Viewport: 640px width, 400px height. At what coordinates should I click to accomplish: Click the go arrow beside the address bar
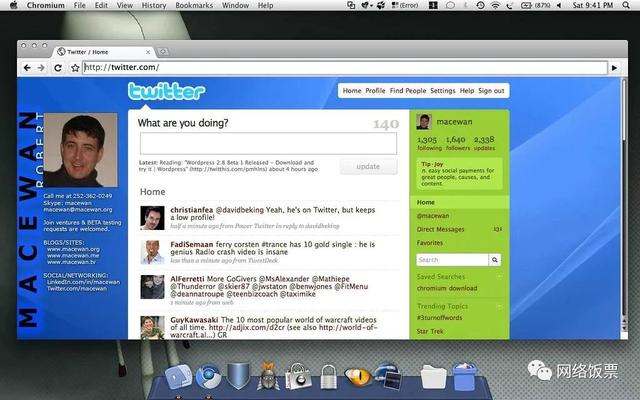(x=614, y=68)
